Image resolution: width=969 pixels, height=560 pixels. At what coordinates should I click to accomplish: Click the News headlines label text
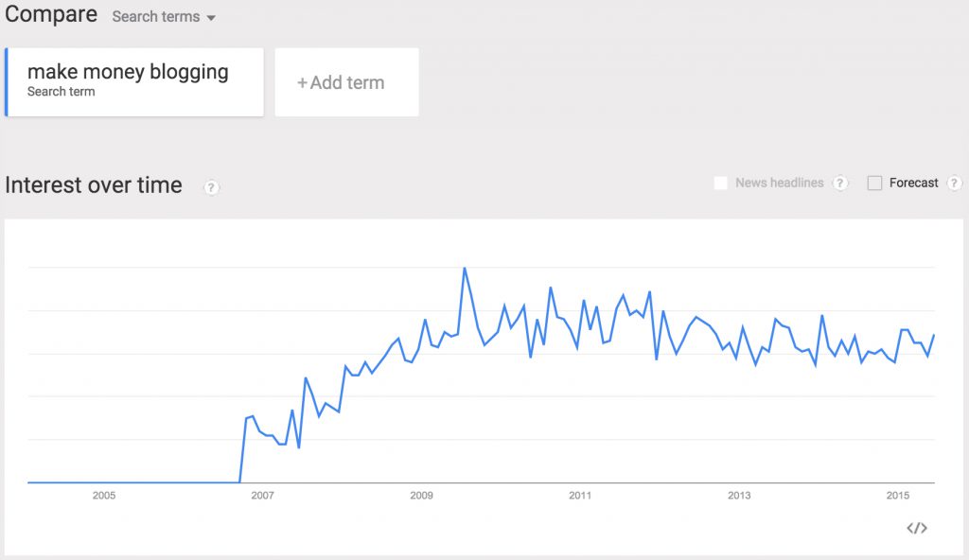point(780,183)
